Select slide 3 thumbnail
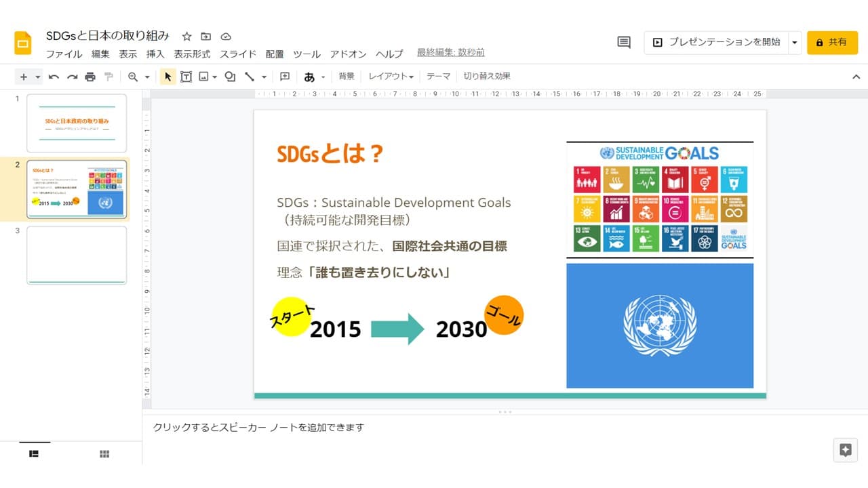 (77, 255)
